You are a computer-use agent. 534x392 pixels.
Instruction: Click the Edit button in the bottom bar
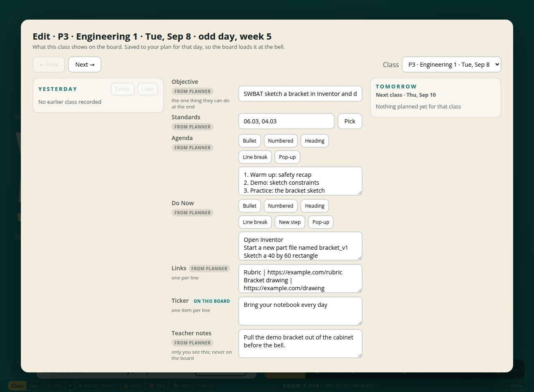point(54,386)
